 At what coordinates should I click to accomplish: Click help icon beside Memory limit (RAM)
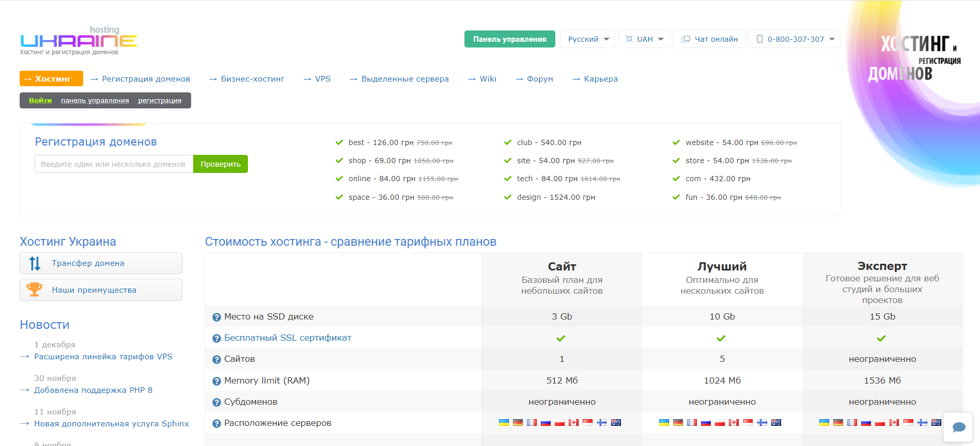tap(216, 381)
